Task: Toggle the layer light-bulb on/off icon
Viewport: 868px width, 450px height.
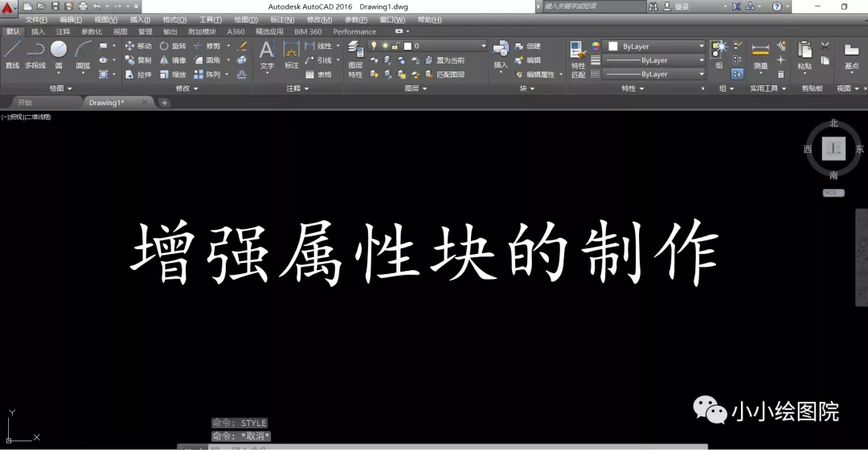Action: point(374,46)
